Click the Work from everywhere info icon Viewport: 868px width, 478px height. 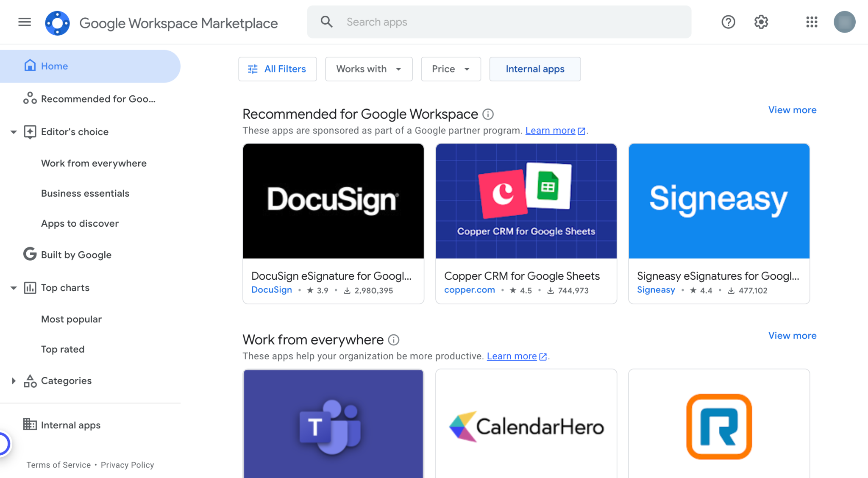coord(394,339)
